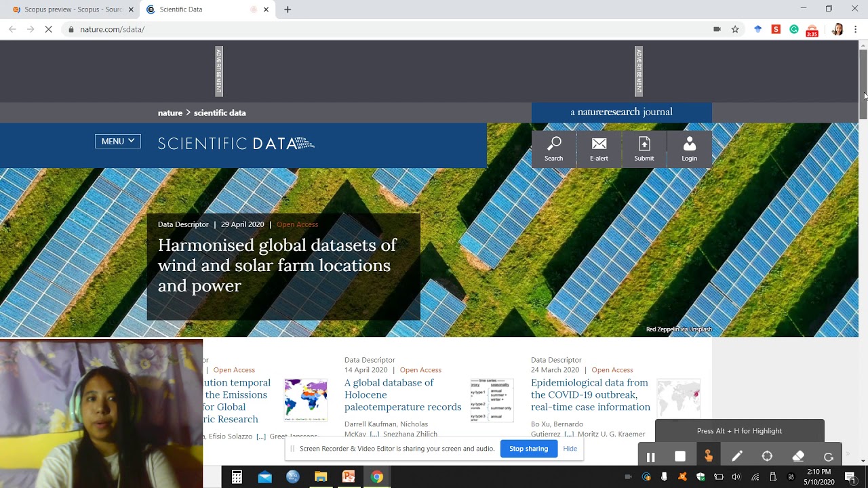Screen dimensions: 868x488
Task: Open Calculator from the taskbar
Action: [x=237, y=477]
